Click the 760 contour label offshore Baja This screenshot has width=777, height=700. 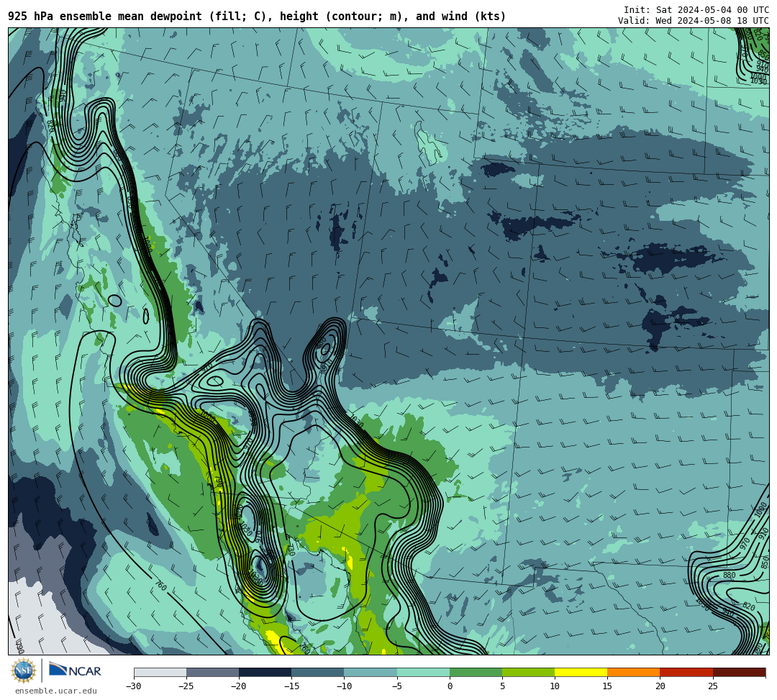click(160, 585)
